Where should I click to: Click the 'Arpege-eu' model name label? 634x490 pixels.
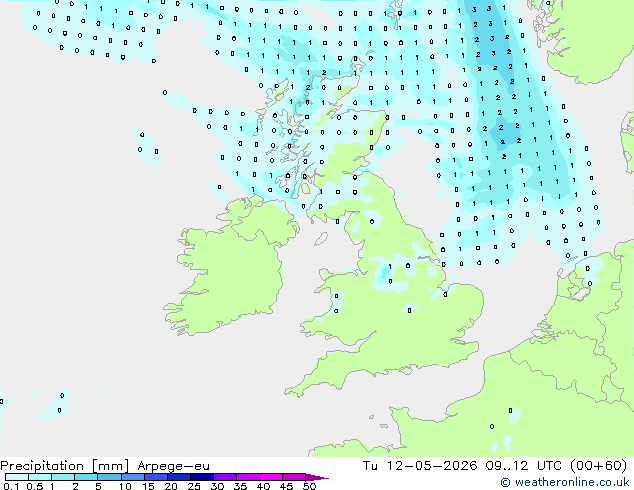(173, 466)
